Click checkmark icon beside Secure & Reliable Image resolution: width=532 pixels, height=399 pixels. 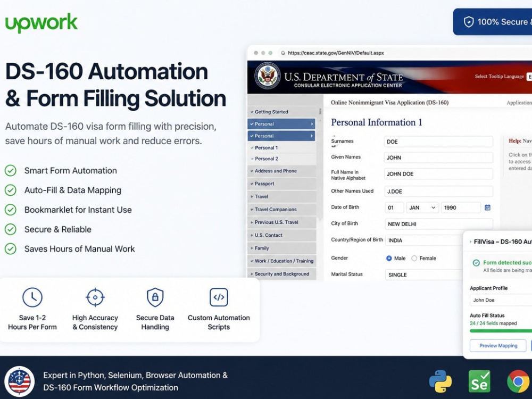pyautogui.click(x=11, y=229)
